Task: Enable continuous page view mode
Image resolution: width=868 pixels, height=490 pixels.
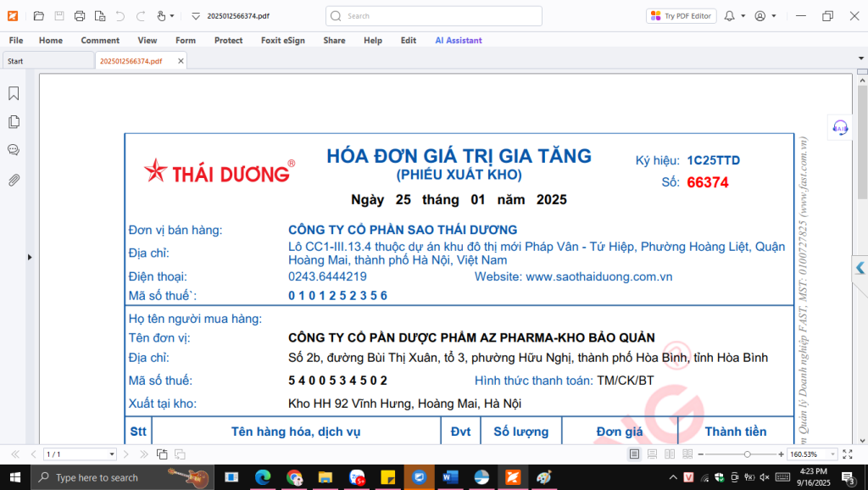Action: coord(652,454)
